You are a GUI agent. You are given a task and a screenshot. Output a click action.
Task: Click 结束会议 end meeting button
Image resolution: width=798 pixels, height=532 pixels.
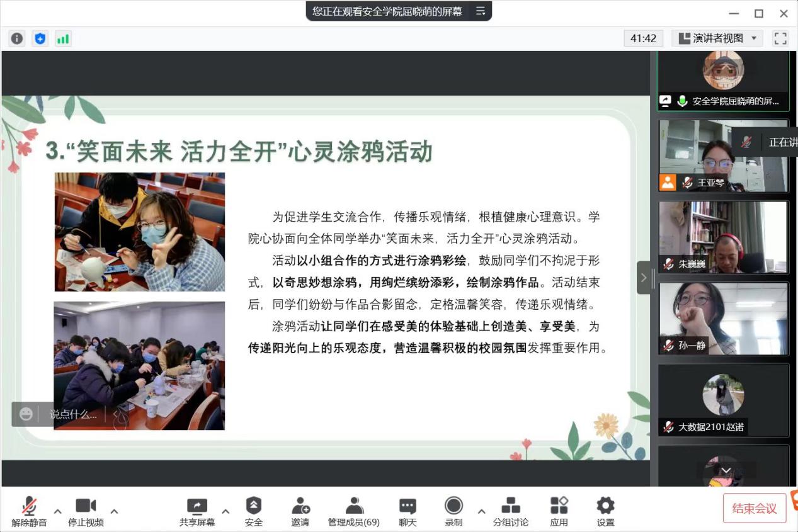pos(755,509)
